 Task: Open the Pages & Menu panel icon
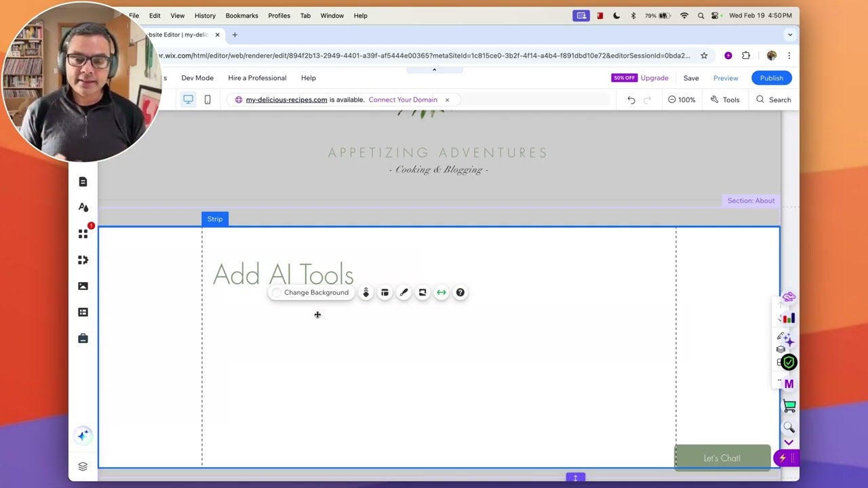coord(83,182)
